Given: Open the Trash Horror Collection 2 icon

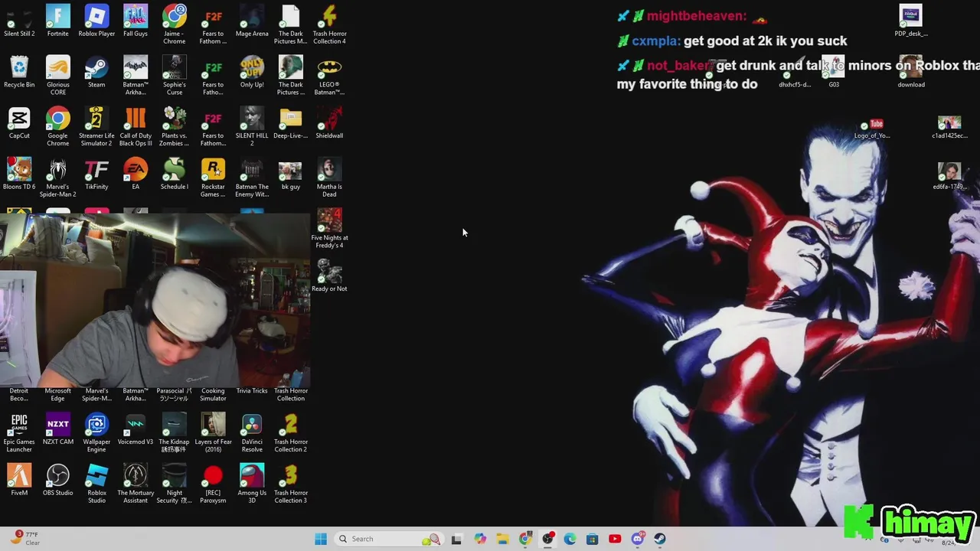Looking at the screenshot, I should pos(291,433).
